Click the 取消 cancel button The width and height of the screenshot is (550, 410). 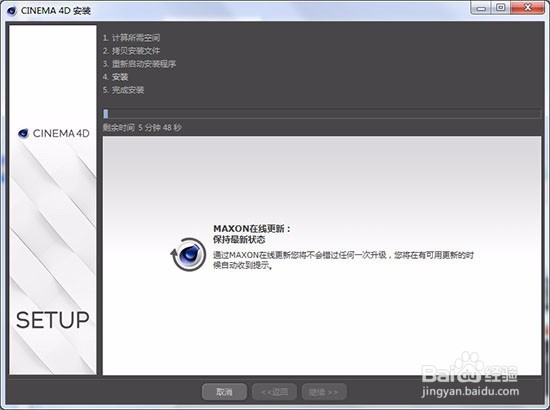click(x=224, y=392)
